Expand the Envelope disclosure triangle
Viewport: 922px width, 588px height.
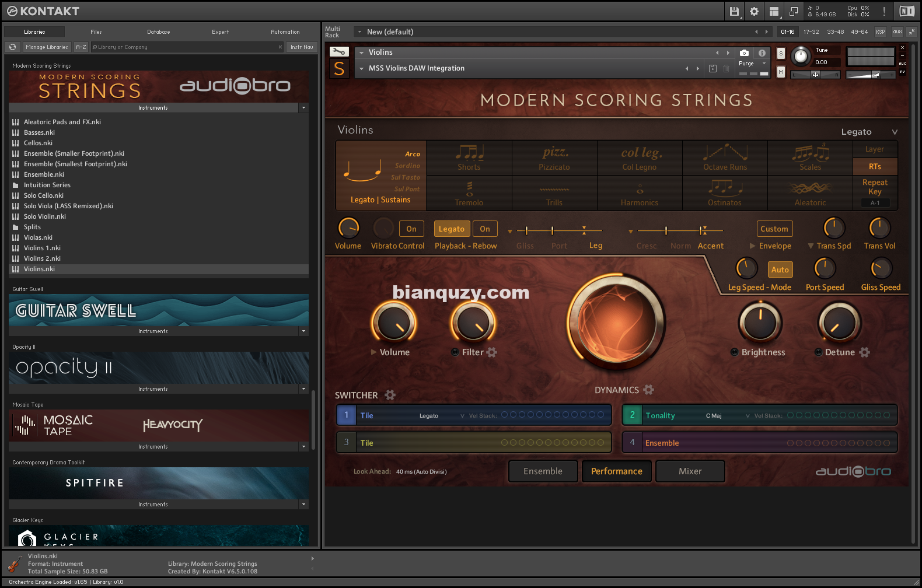pyautogui.click(x=752, y=246)
